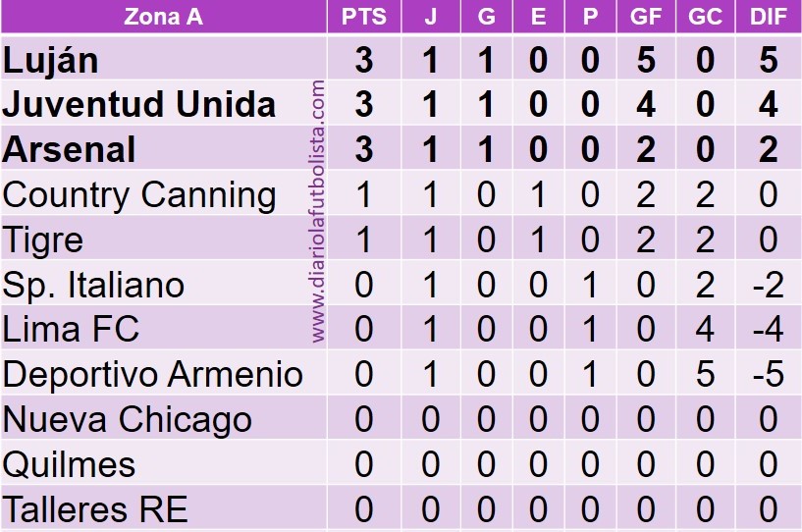Click the DIF column header
The height and width of the screenshot is (532, 802).
coord(769,17)
